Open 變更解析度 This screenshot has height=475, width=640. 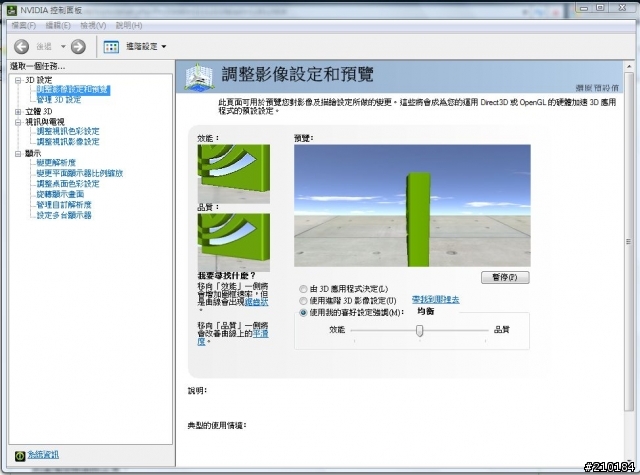pyautogui.click(x=56, y=163)
